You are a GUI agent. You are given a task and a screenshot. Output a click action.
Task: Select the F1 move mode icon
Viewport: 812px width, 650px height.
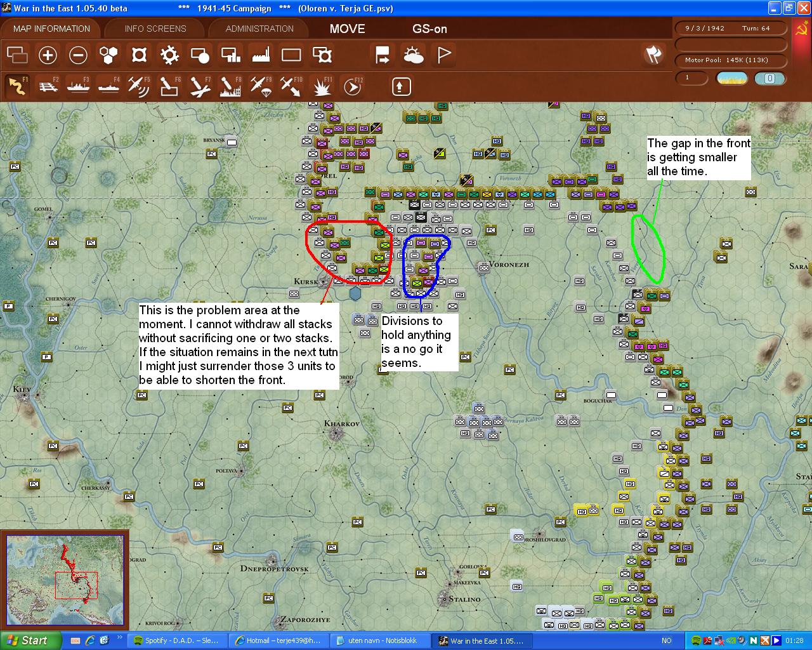[x=17, y=86]
